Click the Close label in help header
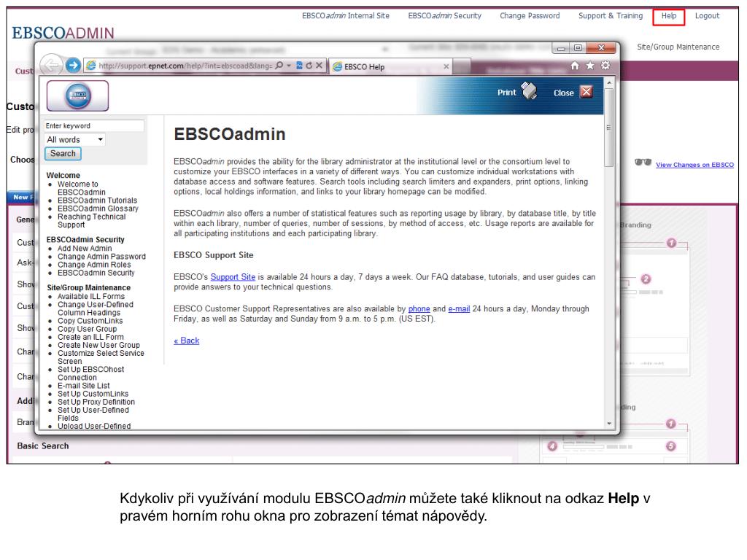Image resolution: width=747 pixels, height=560 pixels. pyautogui.click(x=564, y=93)
